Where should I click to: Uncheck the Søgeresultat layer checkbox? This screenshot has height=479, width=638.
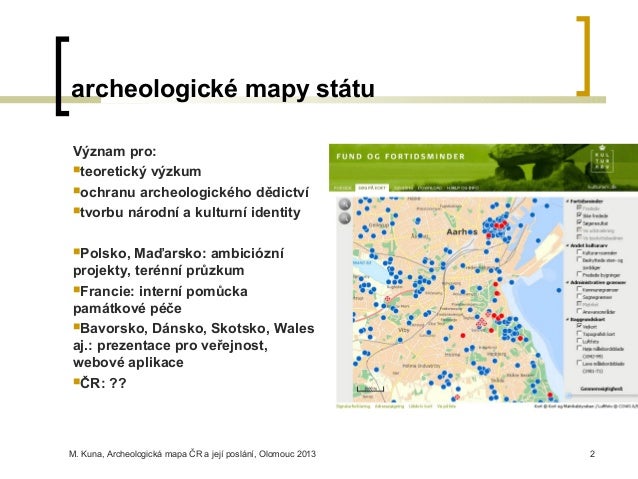pyautogui.click(x=579, y=222)
